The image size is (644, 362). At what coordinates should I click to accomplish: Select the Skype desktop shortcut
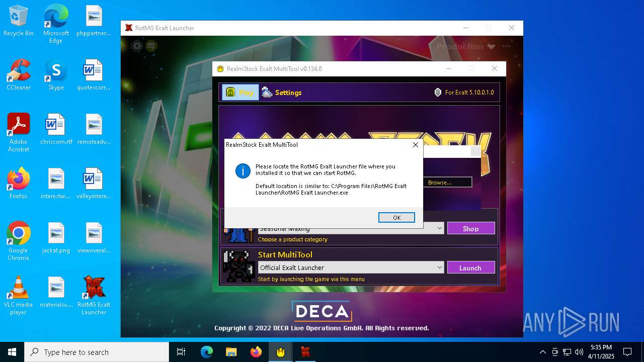coord(56,75)
